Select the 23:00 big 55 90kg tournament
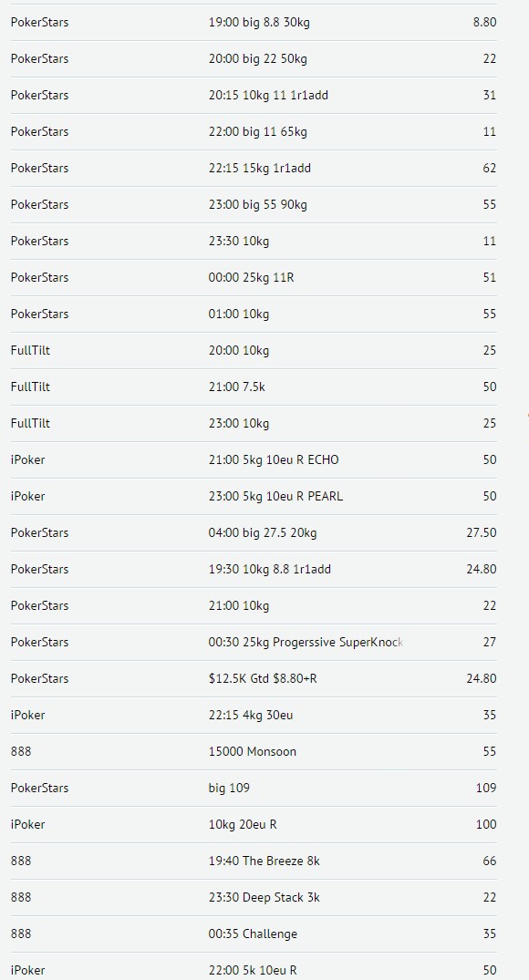The height and width of the screenshot is (980, 529). click(x=254, y=204)
